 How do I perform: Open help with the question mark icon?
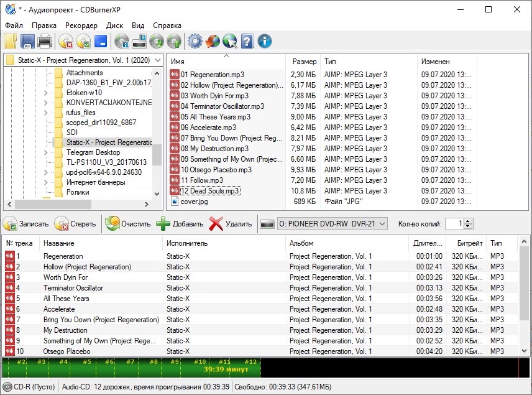247,42
